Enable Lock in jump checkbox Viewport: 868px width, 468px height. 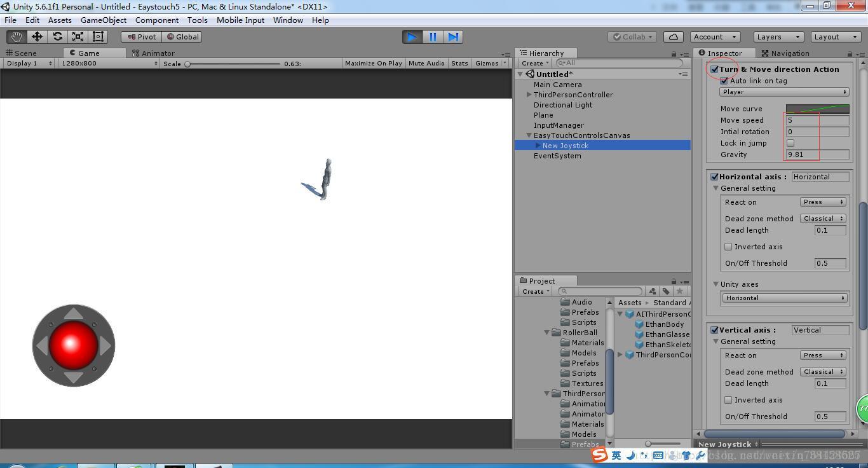click(790, 143)
